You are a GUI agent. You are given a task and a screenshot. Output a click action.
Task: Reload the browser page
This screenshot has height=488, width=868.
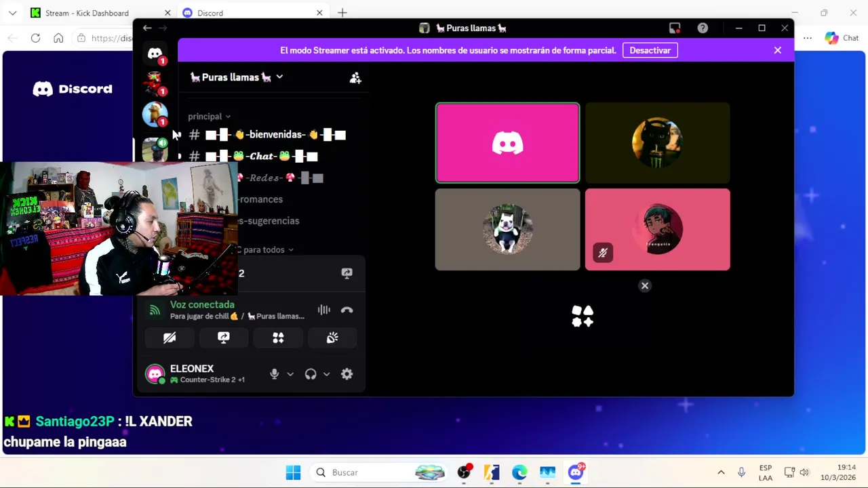click(x=35, y=38)
